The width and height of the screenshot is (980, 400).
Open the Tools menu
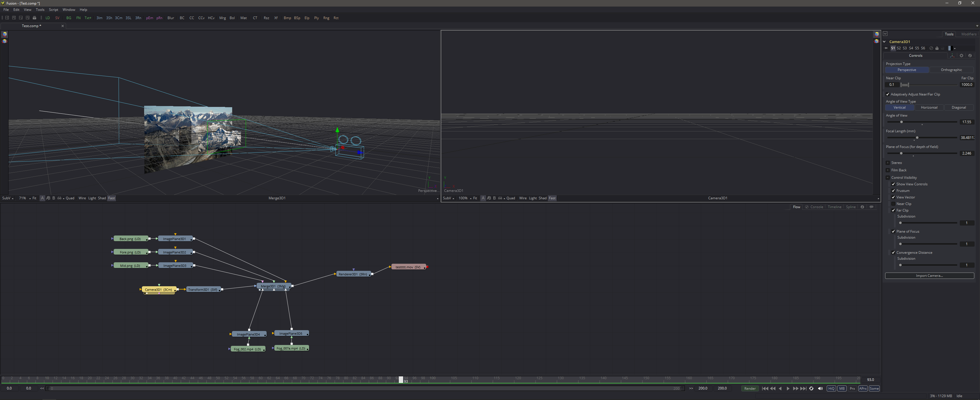[40, 10]
